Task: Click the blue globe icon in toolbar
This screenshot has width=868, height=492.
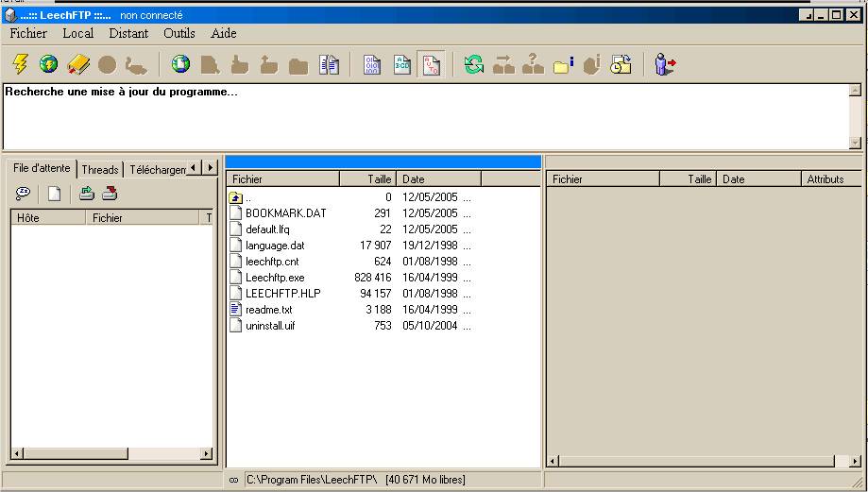Action: [x=180, y=64]
